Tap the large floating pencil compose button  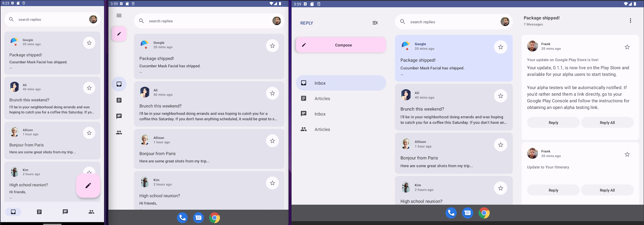pos(88,186)
